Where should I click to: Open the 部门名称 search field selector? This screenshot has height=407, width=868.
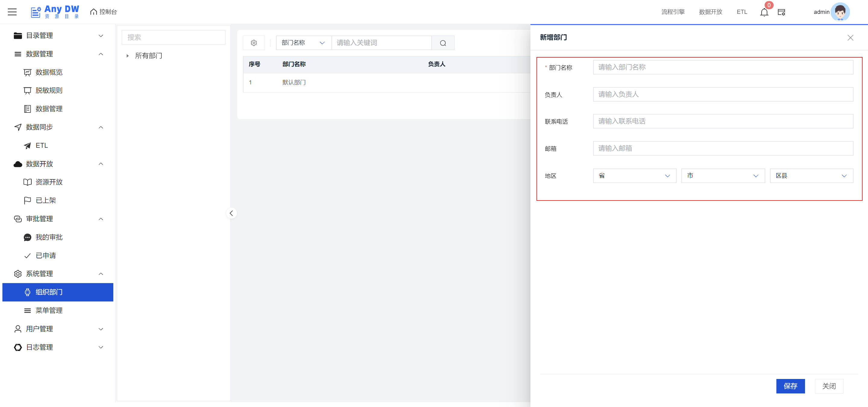[x=303, y=43]
